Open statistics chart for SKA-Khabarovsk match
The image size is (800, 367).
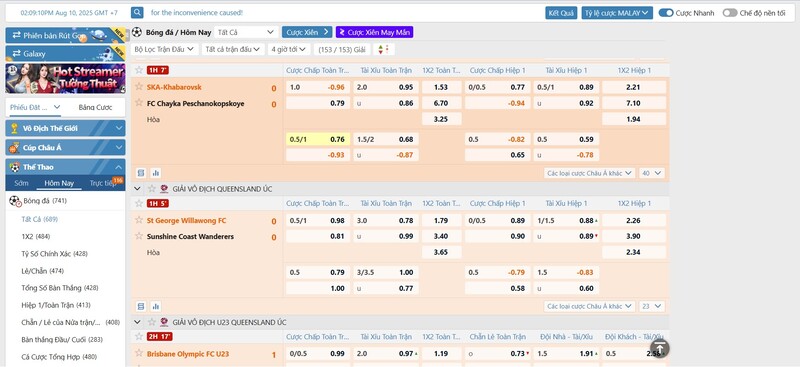point(156,173)
